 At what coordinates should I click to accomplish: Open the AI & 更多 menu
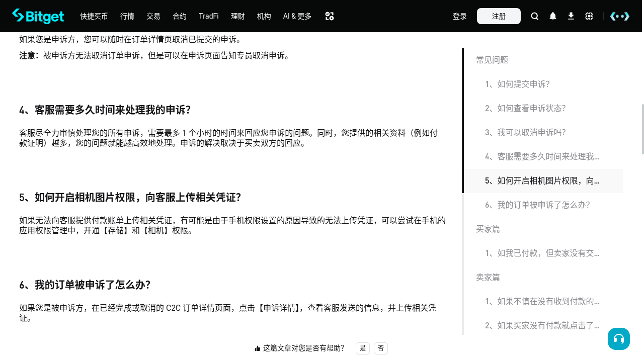click(x=297, y=16)
